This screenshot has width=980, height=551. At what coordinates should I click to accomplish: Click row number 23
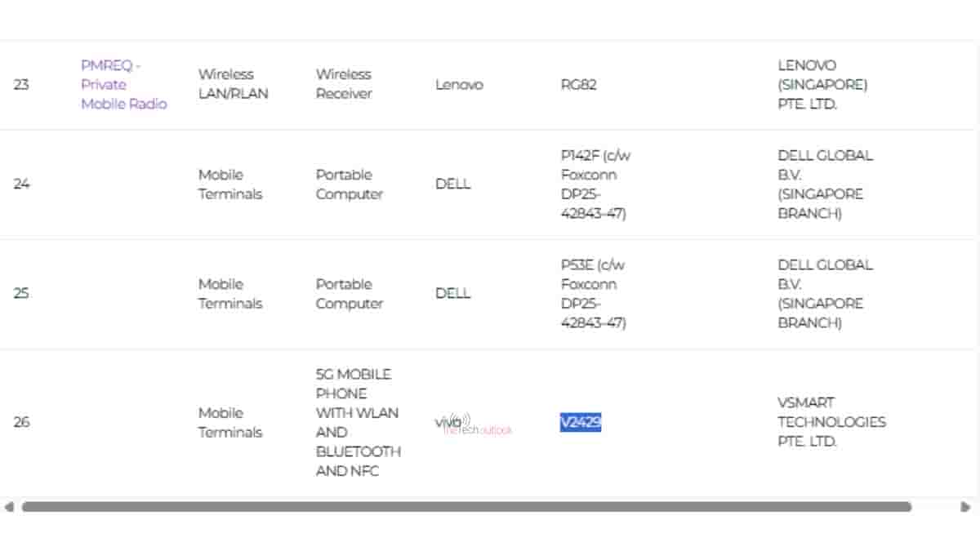[x=21, y=84]
